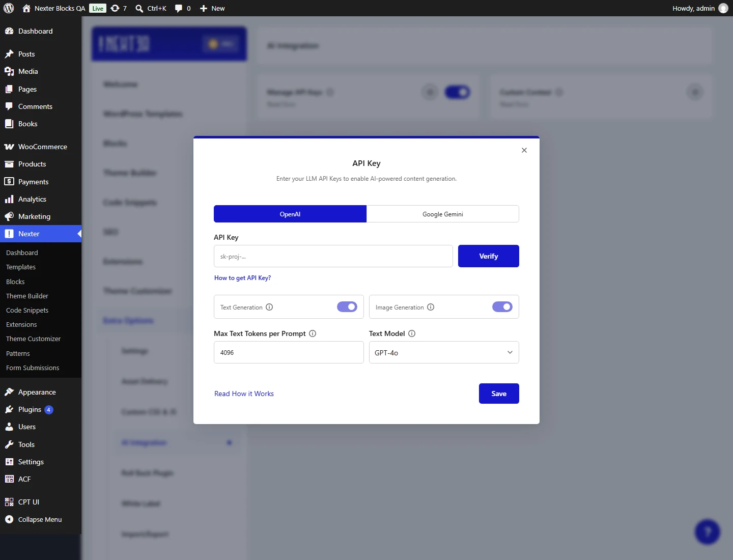This screenshot has height=560, width=733.
Task: Open the updates icon showing 7
Action: [119, 8]
